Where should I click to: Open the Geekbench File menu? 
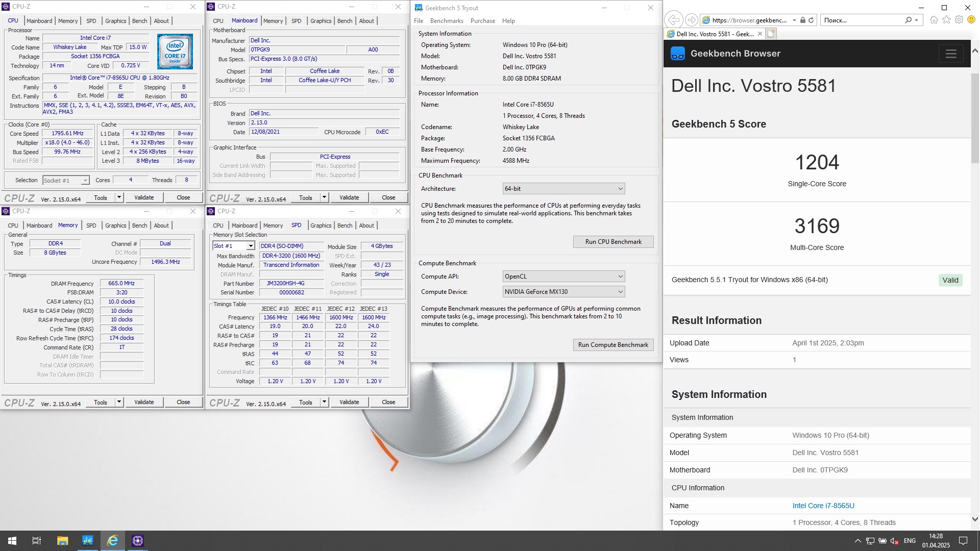[419, 21]
